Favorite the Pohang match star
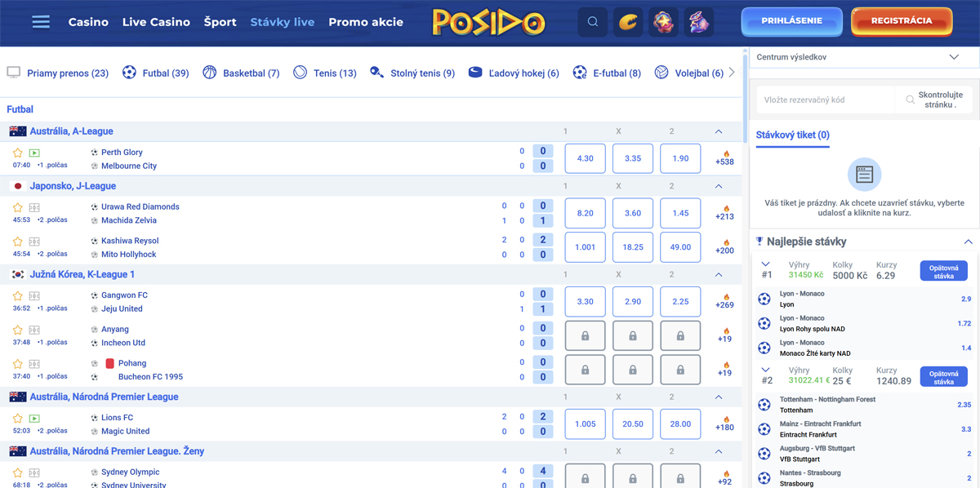980x488 pixels. (x=18, y=364)
